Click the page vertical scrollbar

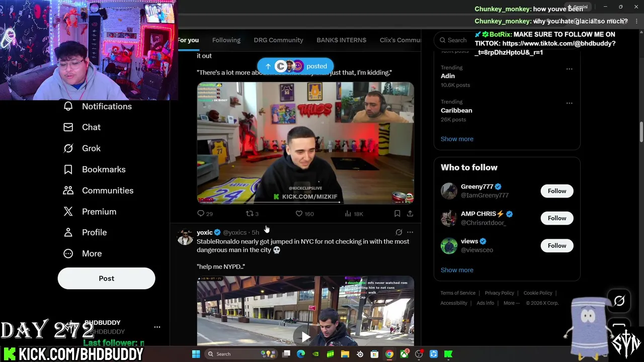coord(641,132)
